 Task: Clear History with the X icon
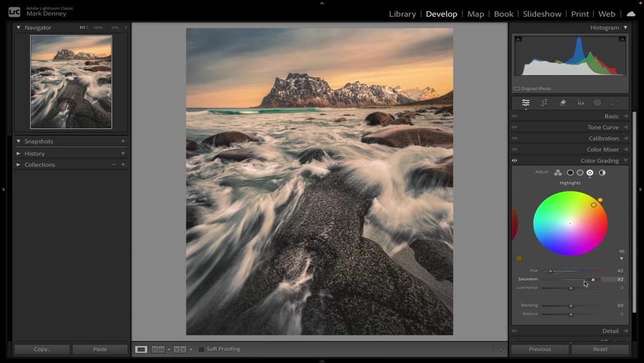pos(123,153)
